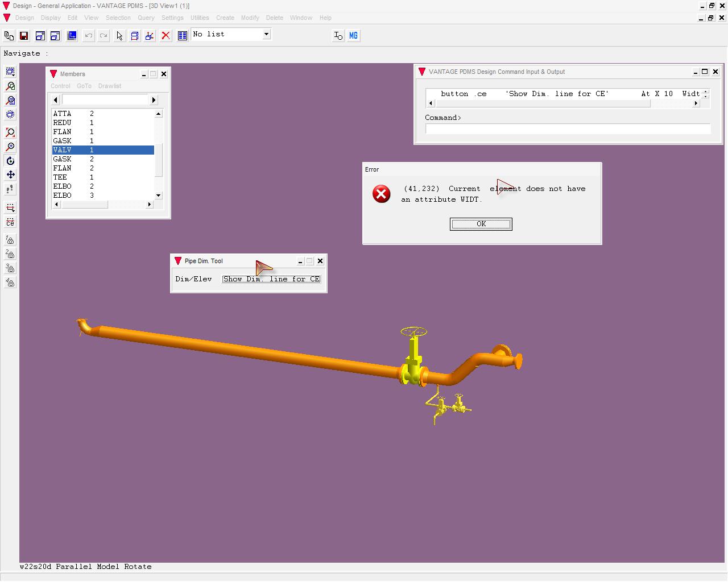The image size is (728, 582).
Task: Click 'Show Dim. line for CE' button
Action: [x=271, y=279]
